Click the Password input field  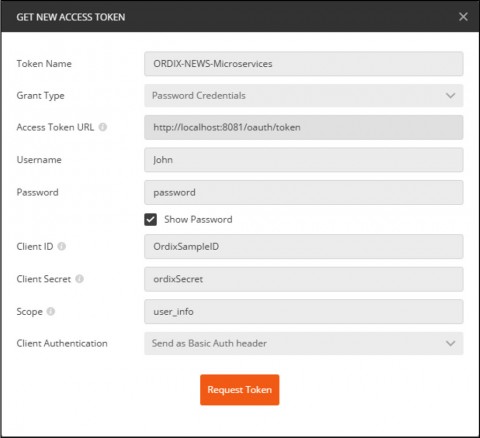[304, 192]
